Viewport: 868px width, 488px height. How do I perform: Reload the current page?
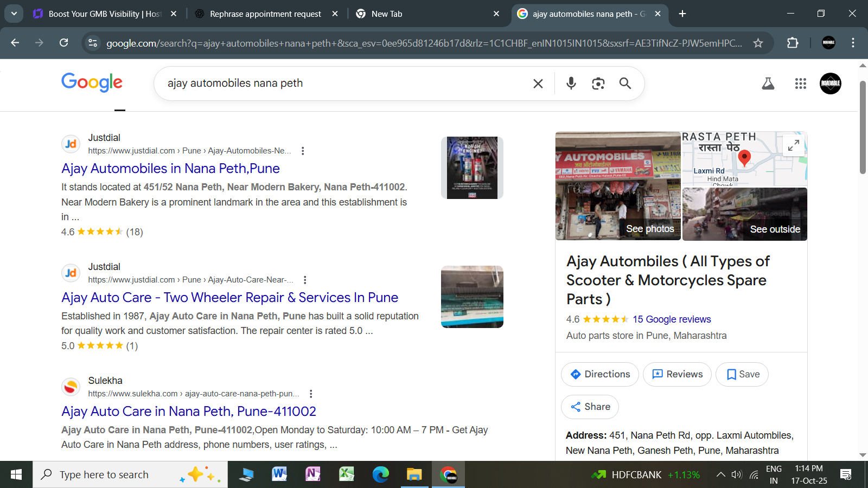(x=63, y=43)
